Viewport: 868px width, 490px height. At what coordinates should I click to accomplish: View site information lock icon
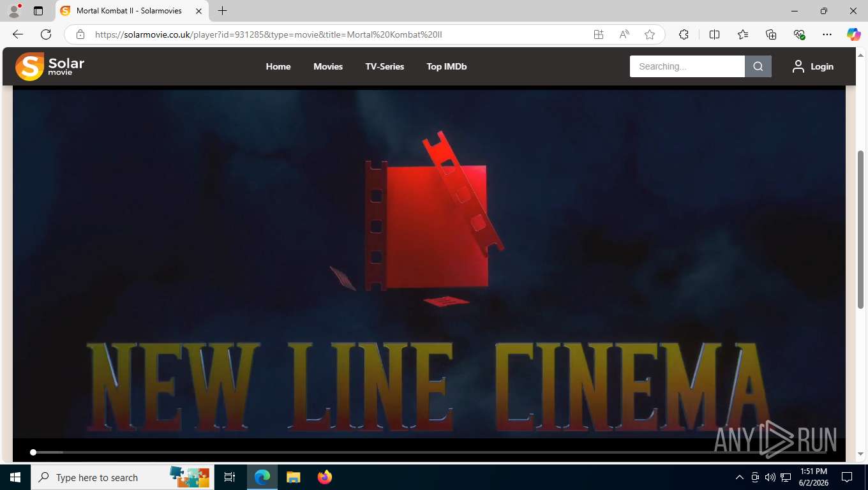coord(80,34)
